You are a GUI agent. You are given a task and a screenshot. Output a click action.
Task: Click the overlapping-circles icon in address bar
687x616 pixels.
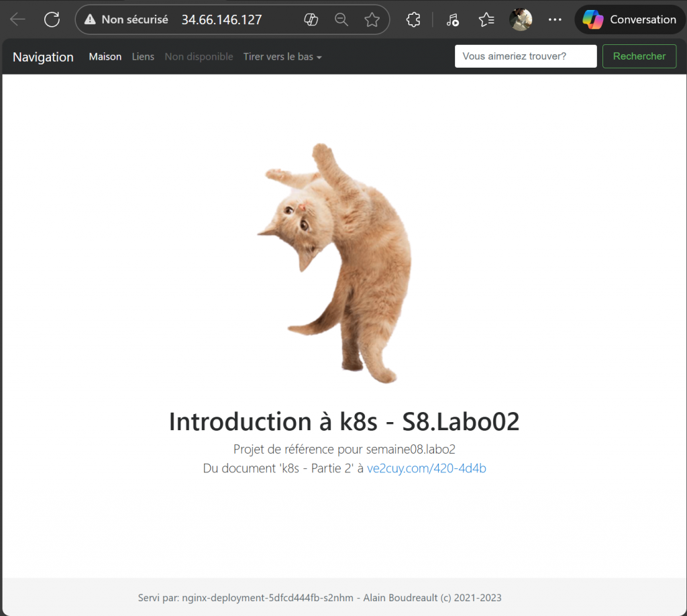coord(311,19)
